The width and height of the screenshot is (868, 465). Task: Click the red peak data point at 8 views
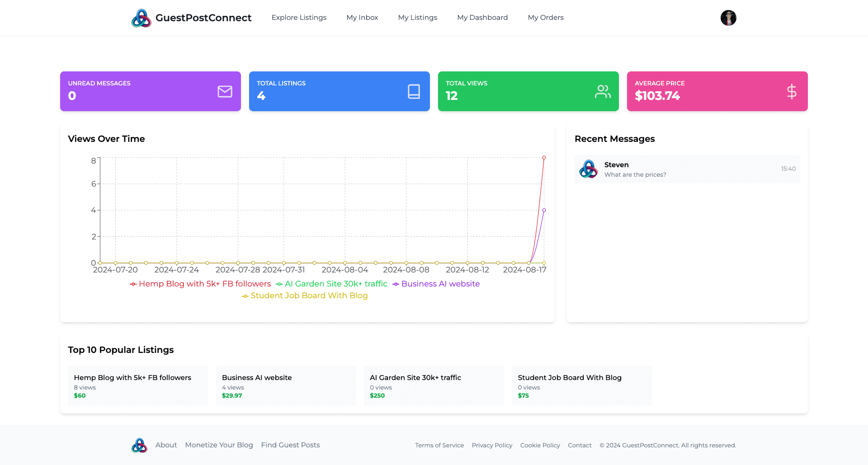(x=544, y=158)
